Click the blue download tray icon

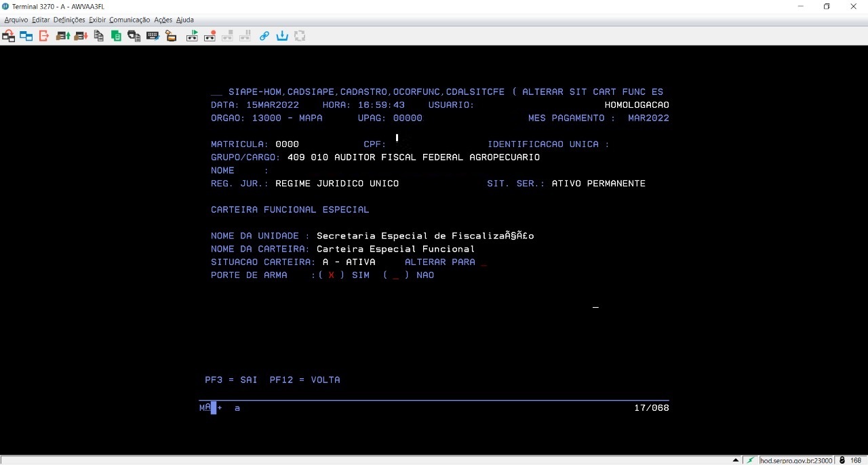(282, 36)
